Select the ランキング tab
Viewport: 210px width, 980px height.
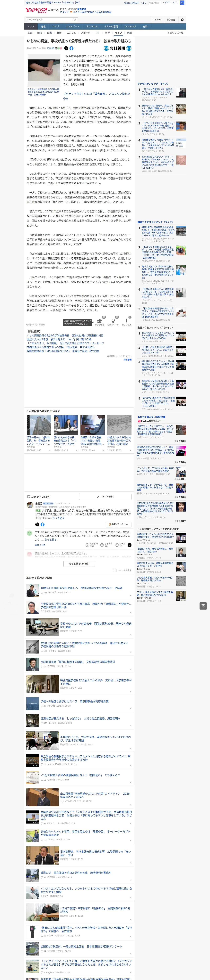[x=130, y=27]
